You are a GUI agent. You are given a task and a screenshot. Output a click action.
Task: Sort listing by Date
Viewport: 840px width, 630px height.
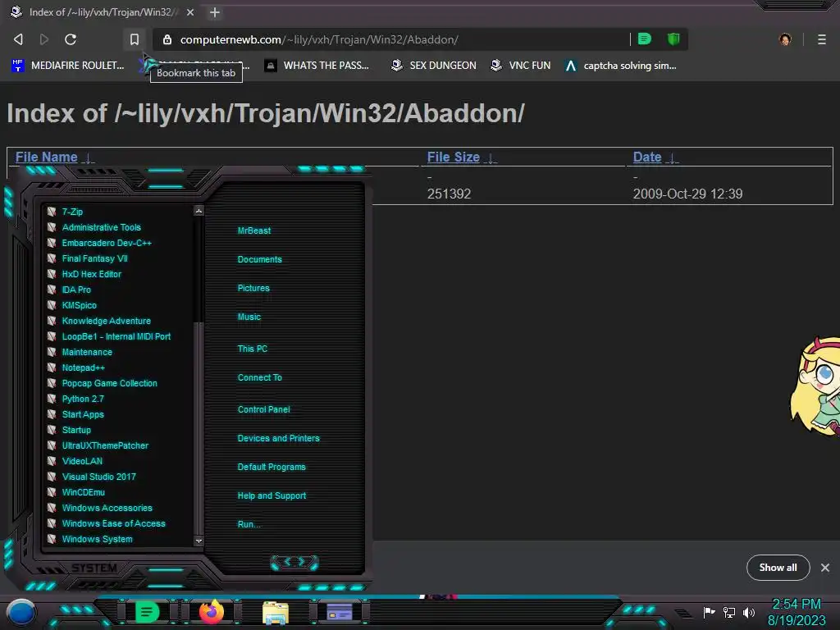647,157
